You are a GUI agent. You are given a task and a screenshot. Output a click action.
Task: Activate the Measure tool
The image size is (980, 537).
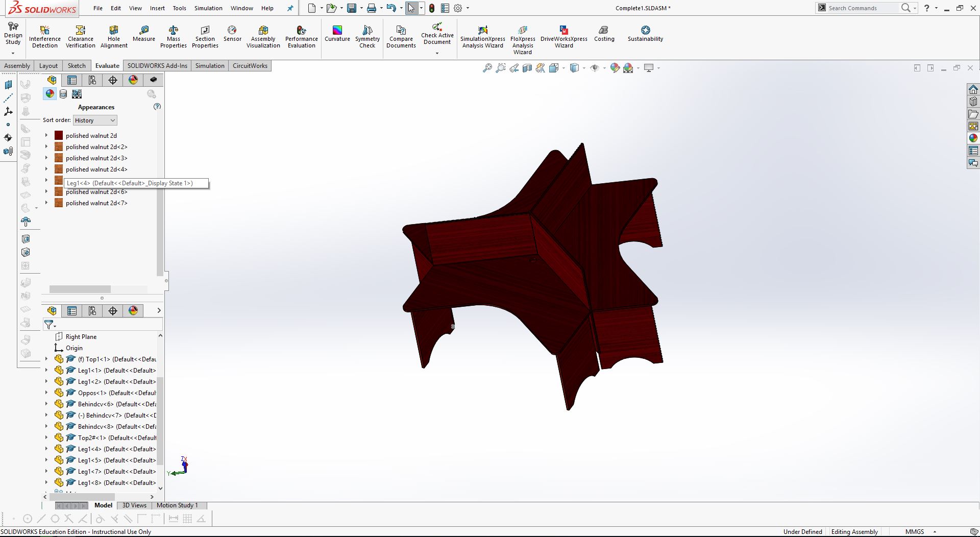tap(144, 34)
